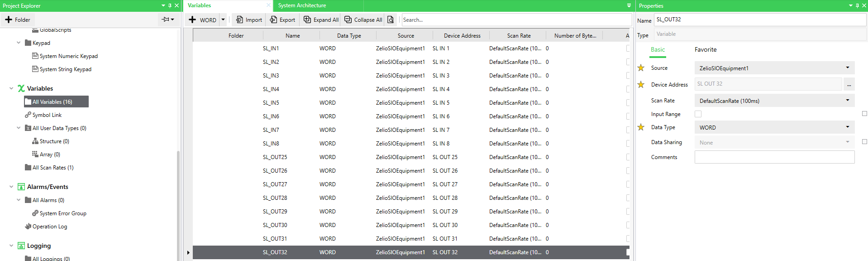Select System String Keypad item
Screen dimensions: 868x261
click(x=66, y=69)
